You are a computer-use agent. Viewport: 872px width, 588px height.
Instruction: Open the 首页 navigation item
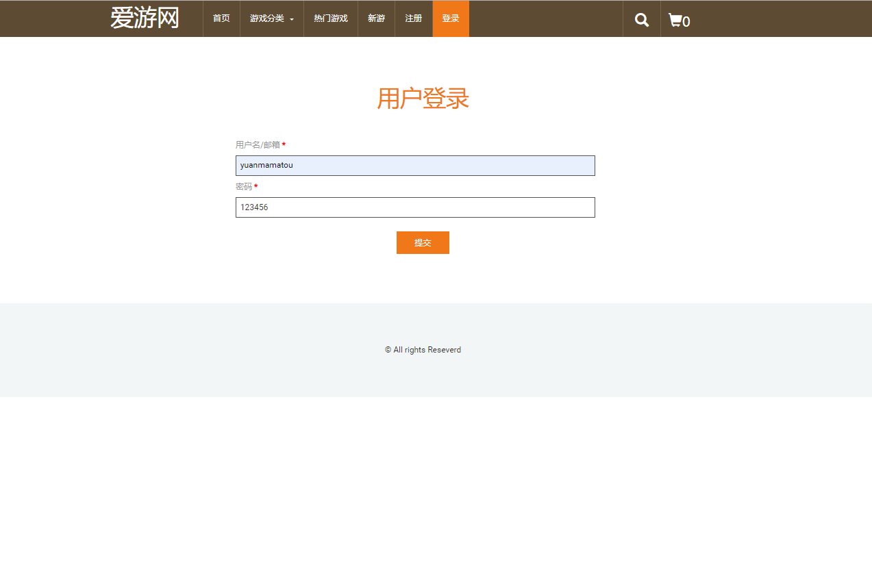pos(221,18)
